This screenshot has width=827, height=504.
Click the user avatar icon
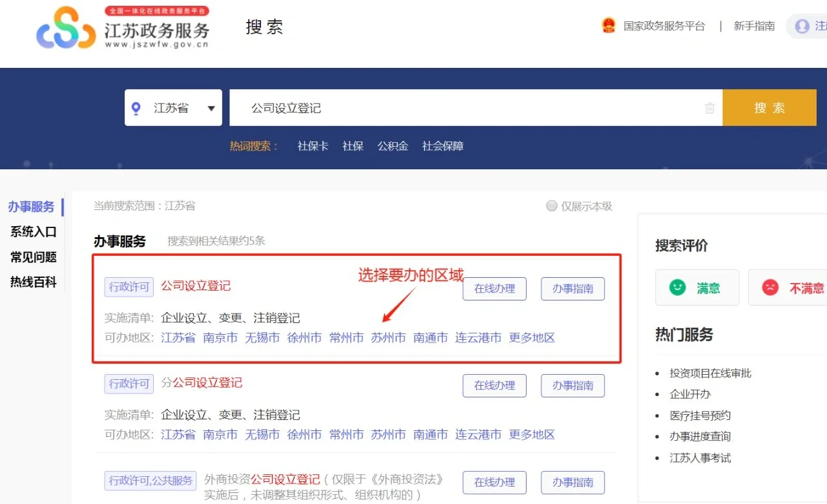click(802, 26)
